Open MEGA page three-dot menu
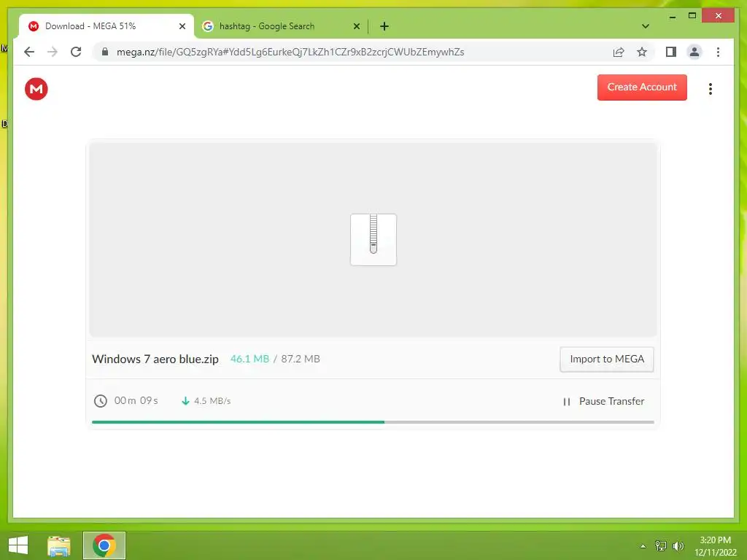This screenshot has height=560, width=747. [x=711, y=89]
